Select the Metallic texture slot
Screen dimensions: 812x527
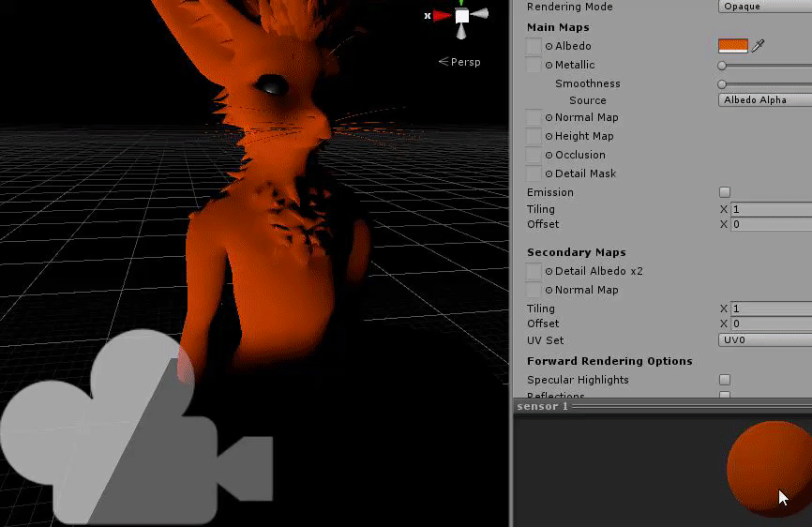click(534, 65)
